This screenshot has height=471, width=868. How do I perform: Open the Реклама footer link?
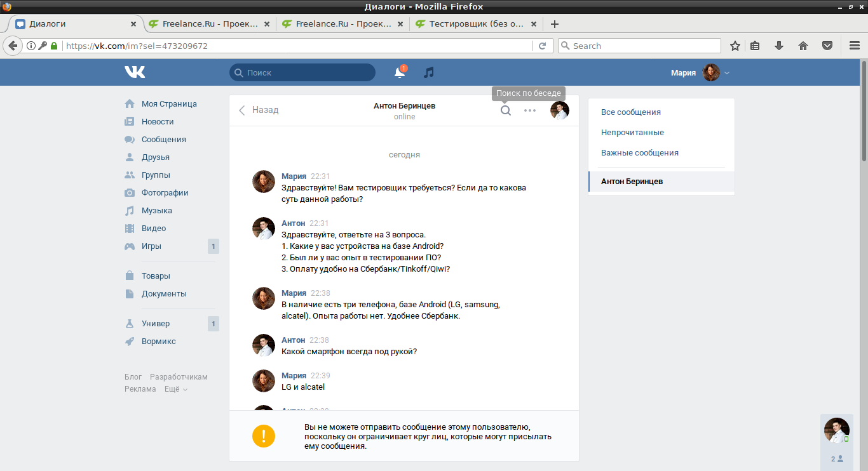(x=140, y=389)
